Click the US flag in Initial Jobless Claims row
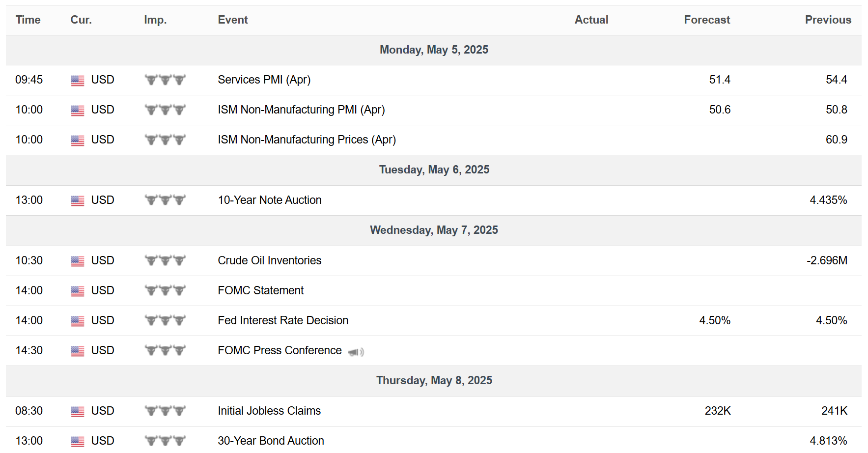 78,412
